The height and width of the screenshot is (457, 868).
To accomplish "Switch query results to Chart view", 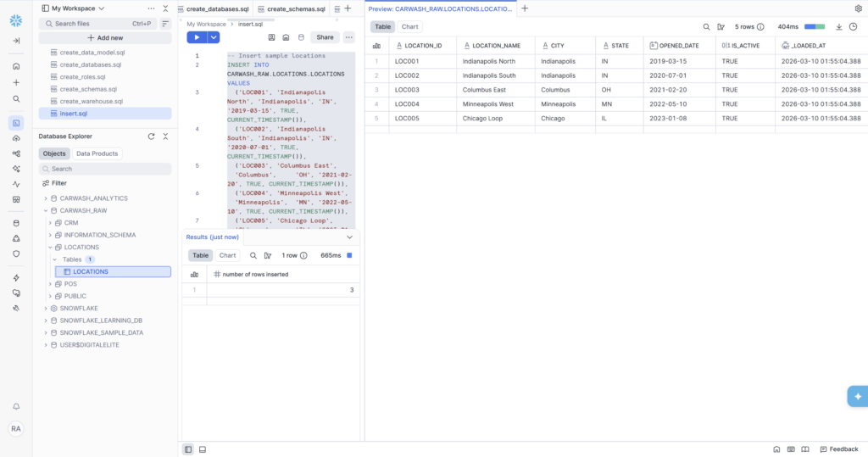I will coord(228,255).
